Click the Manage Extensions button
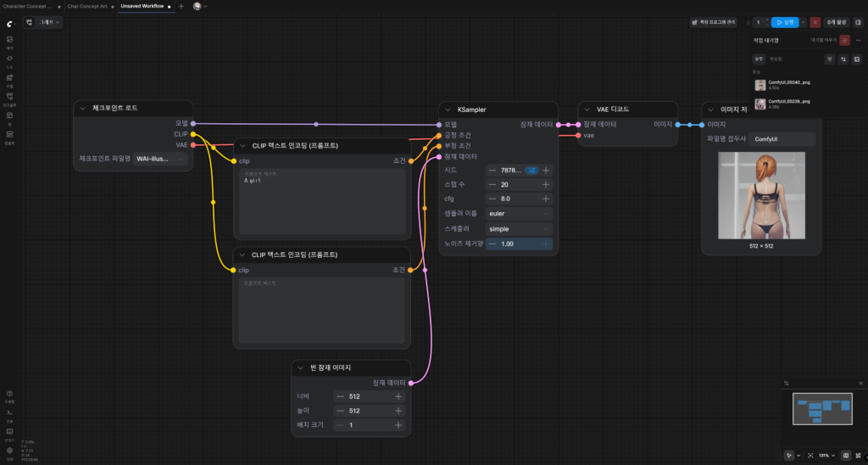Viewport: 868px width, 465px height. pos(713,22)
